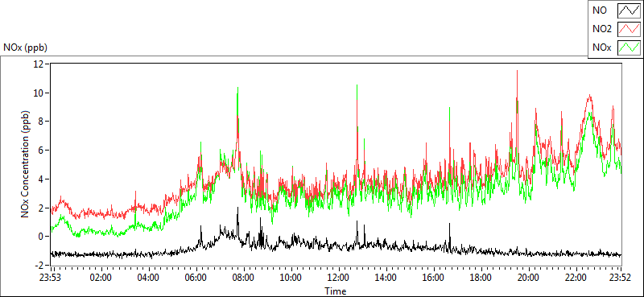Click the NOx green line legend icon
This screenshot has width=644, height=297.
click(630, 47)
